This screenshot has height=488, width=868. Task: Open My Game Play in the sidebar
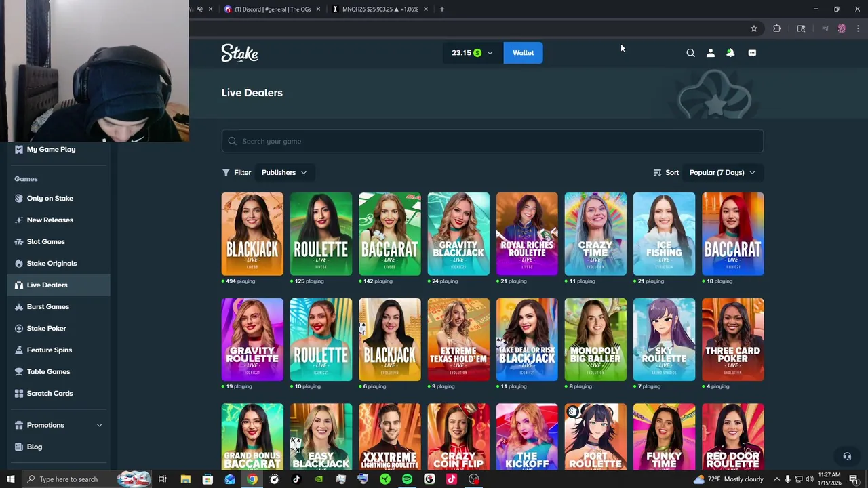51,149
